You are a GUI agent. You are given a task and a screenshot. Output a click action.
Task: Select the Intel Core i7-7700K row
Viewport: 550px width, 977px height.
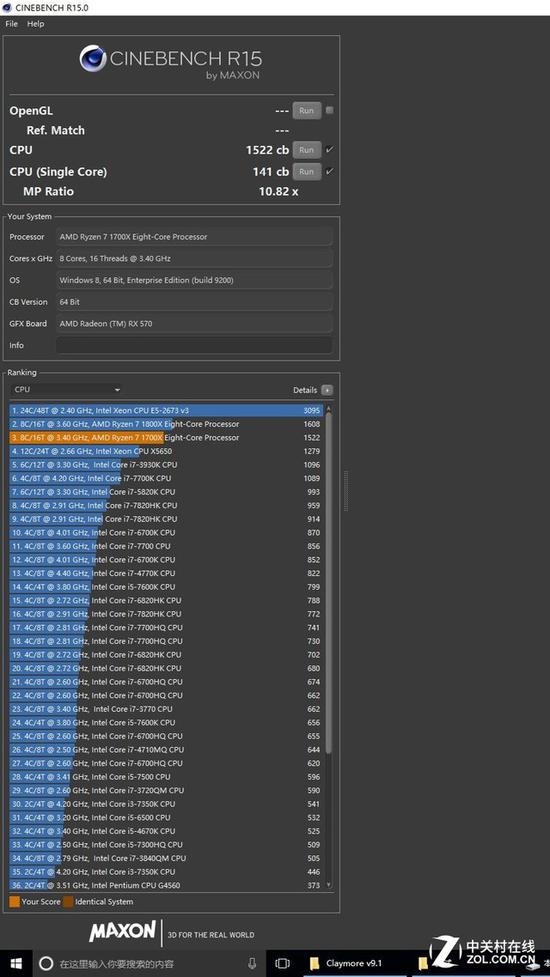coord(166,479)
